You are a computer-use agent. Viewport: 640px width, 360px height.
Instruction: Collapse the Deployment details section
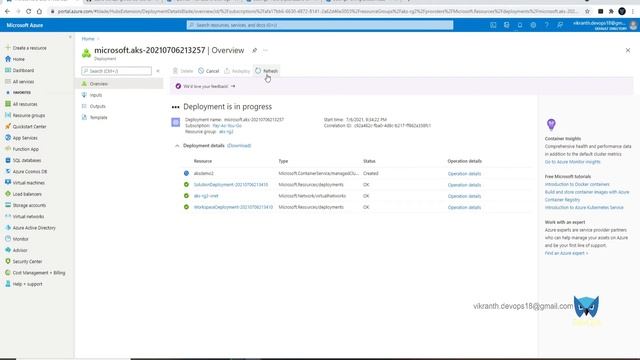[177, 146]
